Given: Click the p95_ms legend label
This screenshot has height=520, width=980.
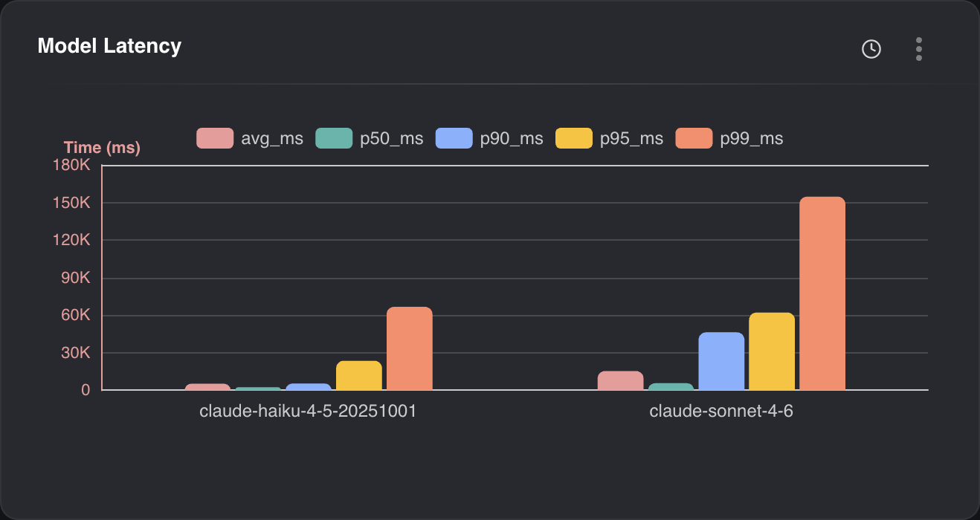Looking at the screenshot, I should tap(632, 139).
